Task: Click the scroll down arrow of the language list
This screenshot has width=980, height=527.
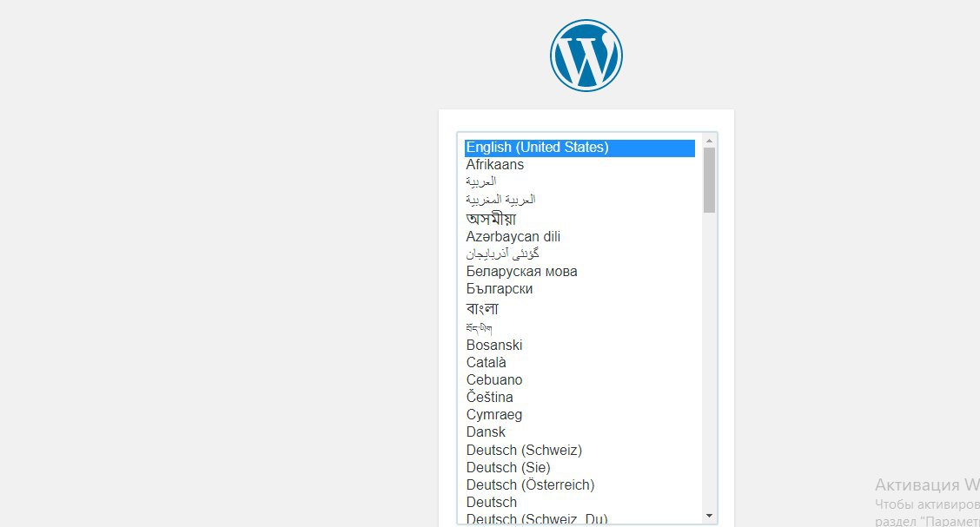Action: pos(710,516)
